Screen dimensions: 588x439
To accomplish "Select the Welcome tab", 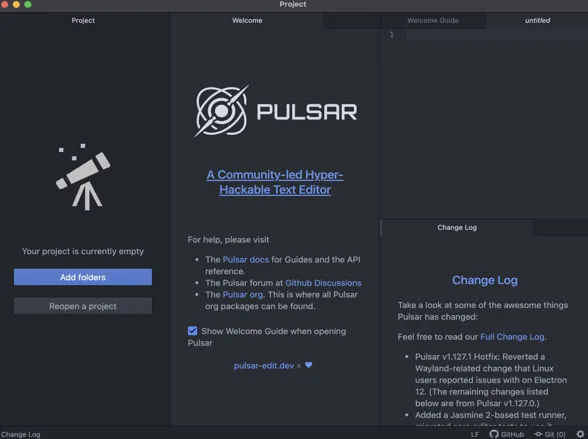I will point(247,20).
